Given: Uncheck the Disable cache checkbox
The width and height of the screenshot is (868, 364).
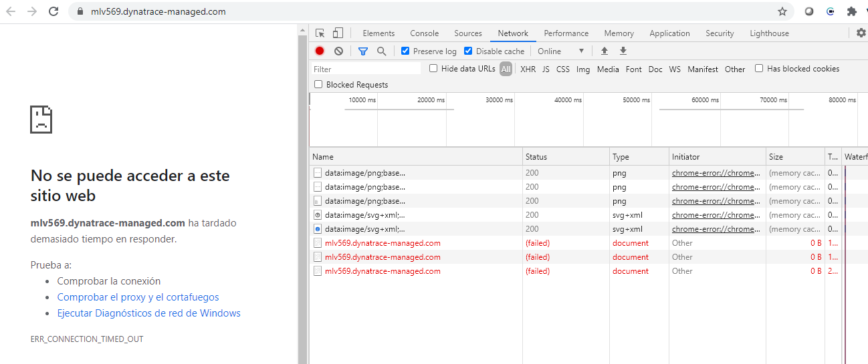Looking at the screenshot, I should 468,51.
